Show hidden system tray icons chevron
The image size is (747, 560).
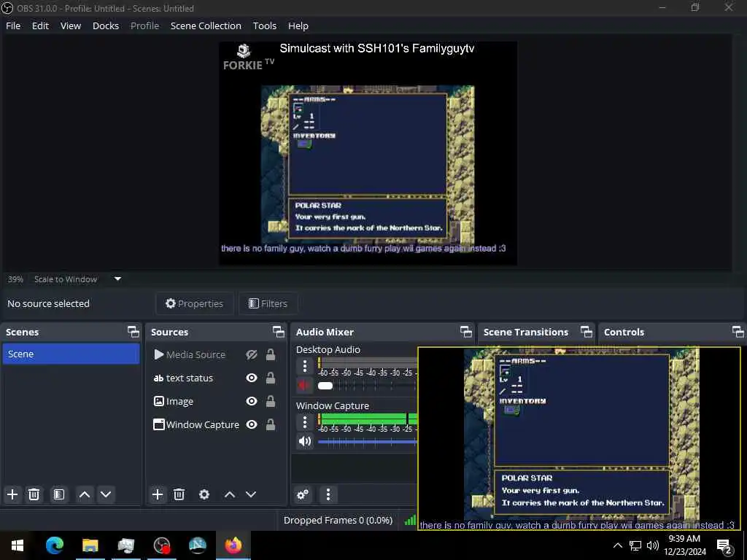click(x=617, y=545)
